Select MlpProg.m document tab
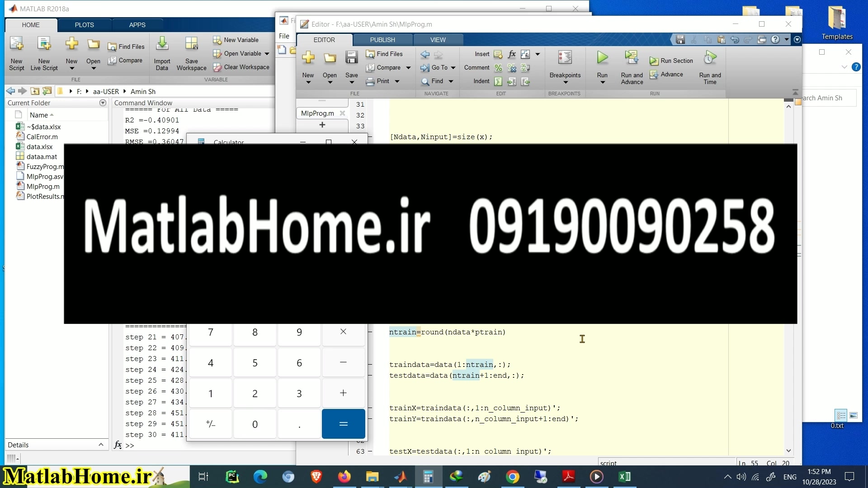The image size is (868, 488). (x=317, y=113)
